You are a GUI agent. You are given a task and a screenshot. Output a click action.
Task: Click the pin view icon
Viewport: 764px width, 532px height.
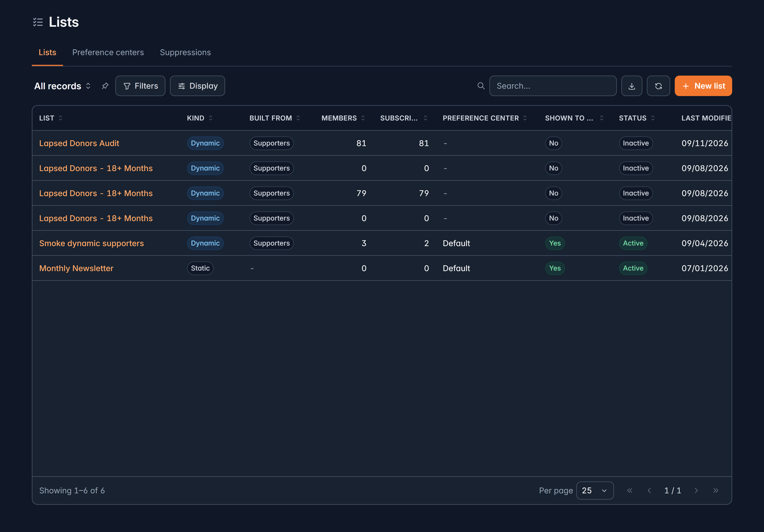pyautogui.click(x=105, y=86)
